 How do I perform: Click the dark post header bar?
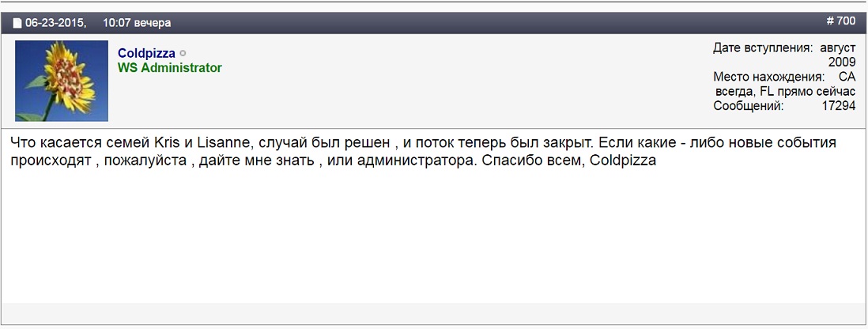(434, 23)
